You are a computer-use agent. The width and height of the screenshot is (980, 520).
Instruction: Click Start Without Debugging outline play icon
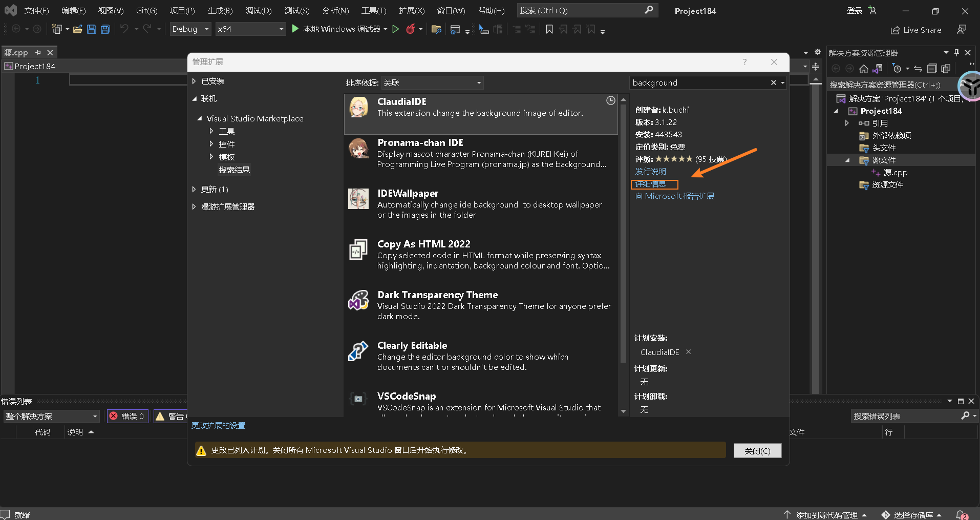click(395, 29)
